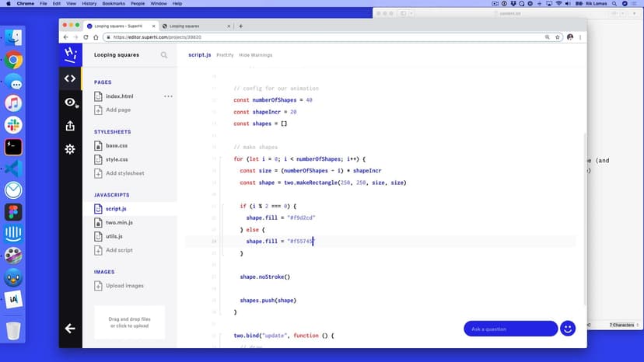Image resolution: width=644 pixels, height=362 pixels.
Task: Click the drag and drop upload area
Action: 129,322
